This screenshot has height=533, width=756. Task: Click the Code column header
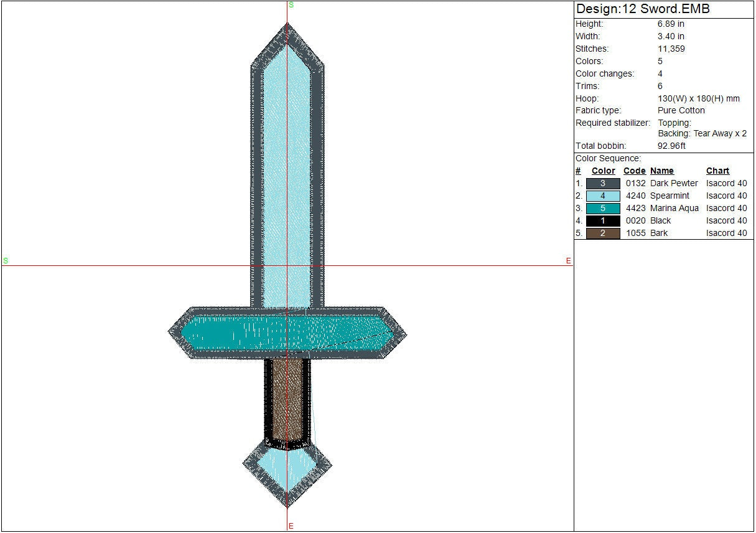pyautogui.click(x=634, y=171)
